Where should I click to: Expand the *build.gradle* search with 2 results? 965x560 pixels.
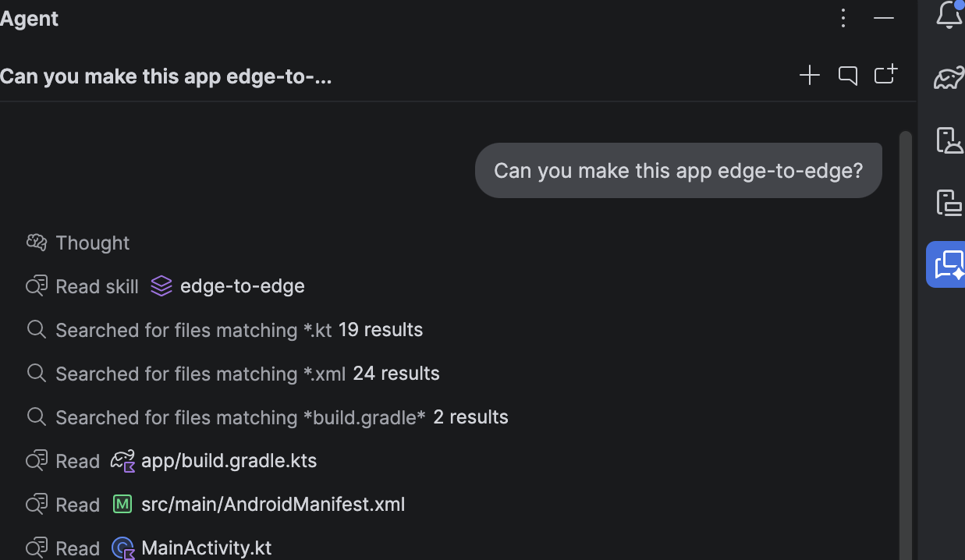[268, 417]
